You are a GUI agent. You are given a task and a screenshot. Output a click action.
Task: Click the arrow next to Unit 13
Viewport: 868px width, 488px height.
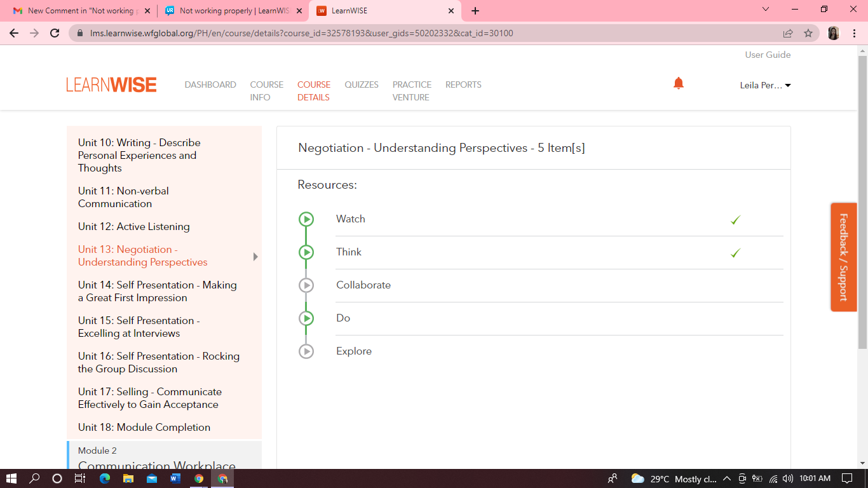[x=255, y=257]
